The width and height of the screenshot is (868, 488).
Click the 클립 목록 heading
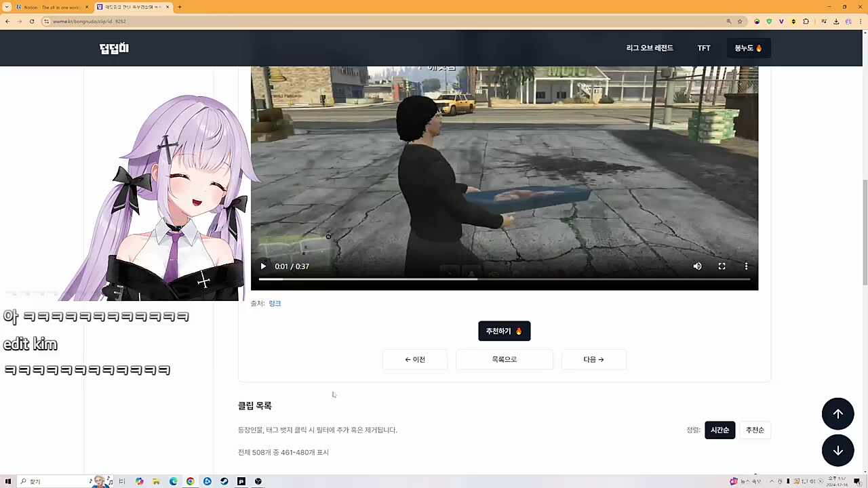tap(255, 406)
